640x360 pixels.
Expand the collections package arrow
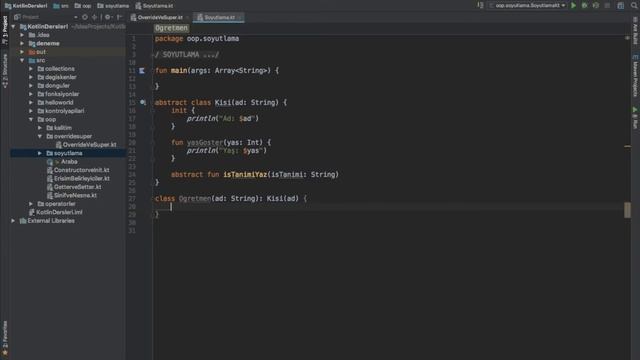point(31,69)
